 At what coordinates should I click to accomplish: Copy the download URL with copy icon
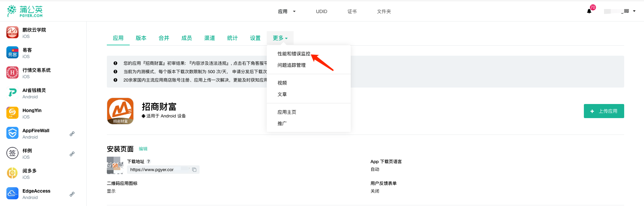coord(194,170)
